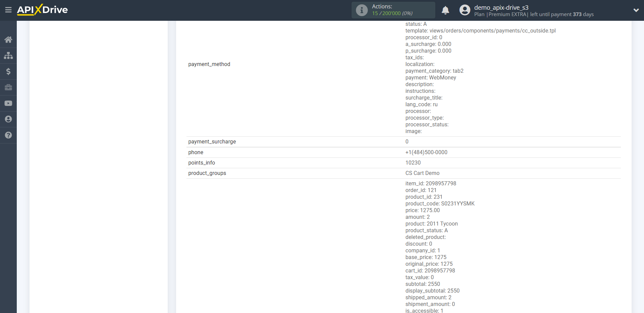
Task: Select the points_info field label
Action: (202, 163)
